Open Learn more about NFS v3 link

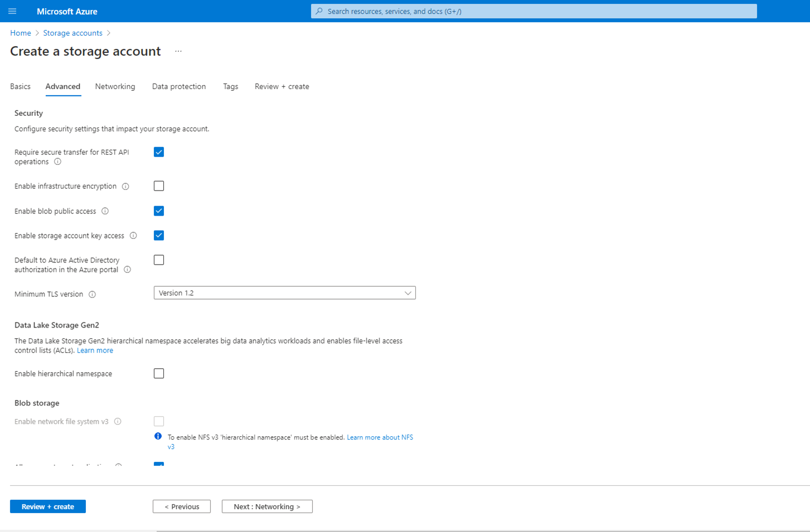pyautogui.click(x=380, y=438)
